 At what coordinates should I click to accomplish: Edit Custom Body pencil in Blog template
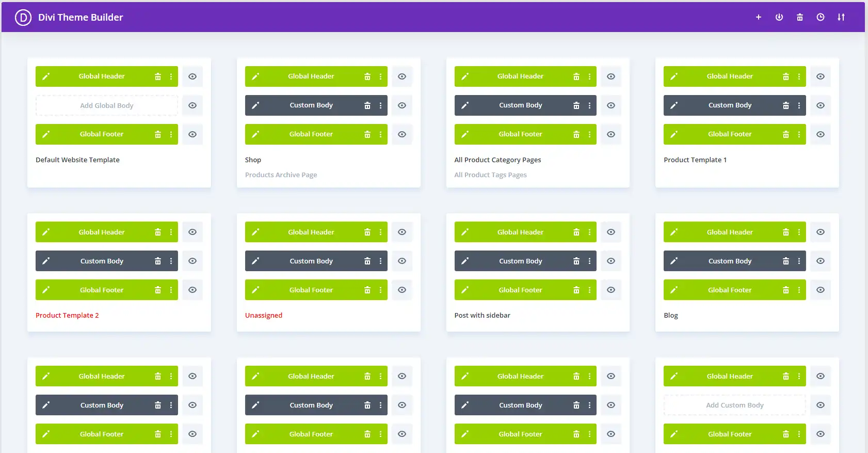(x=674, y=261)
